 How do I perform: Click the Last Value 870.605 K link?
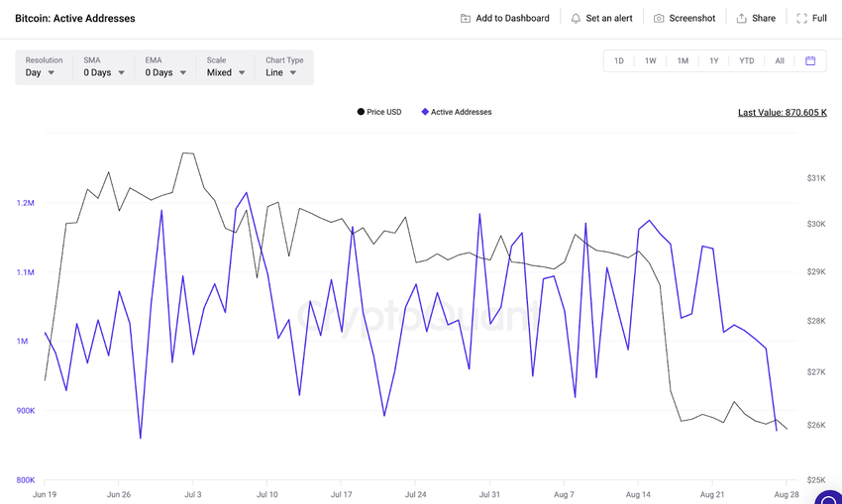pyautogui.click(x=782, y=113)
